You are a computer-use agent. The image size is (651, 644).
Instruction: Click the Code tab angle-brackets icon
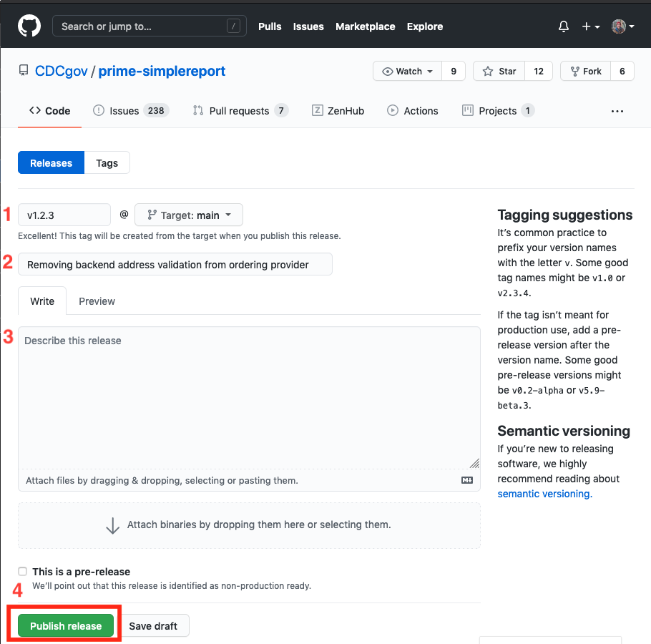(35, 110)
